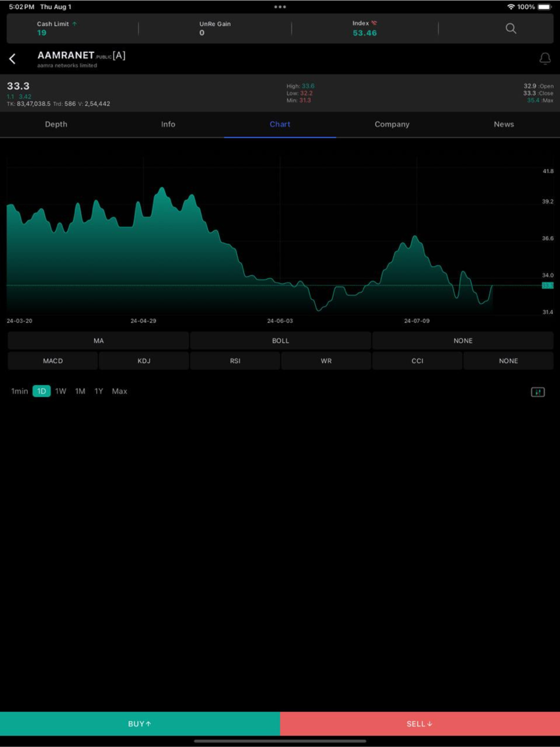Enable the MA overlay indicator
The width and height of the screenshot is (560, 747).
pos(99,340)
